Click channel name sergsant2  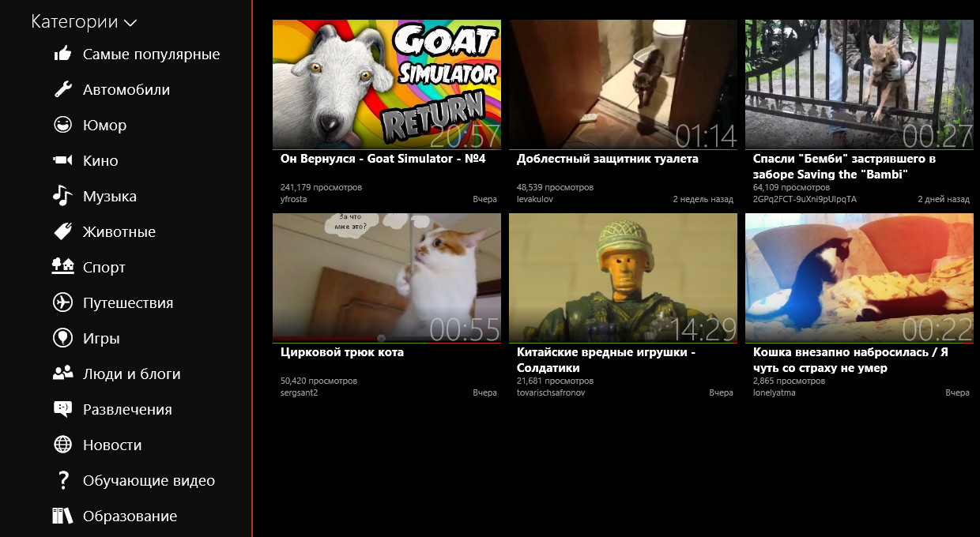[x=299, y=392]
